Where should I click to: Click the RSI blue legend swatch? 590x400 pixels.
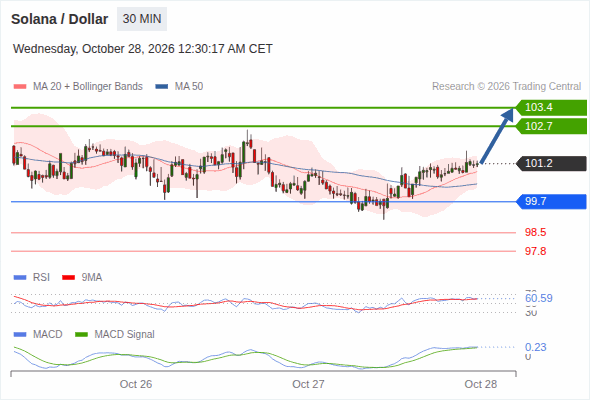coord(20,278)
